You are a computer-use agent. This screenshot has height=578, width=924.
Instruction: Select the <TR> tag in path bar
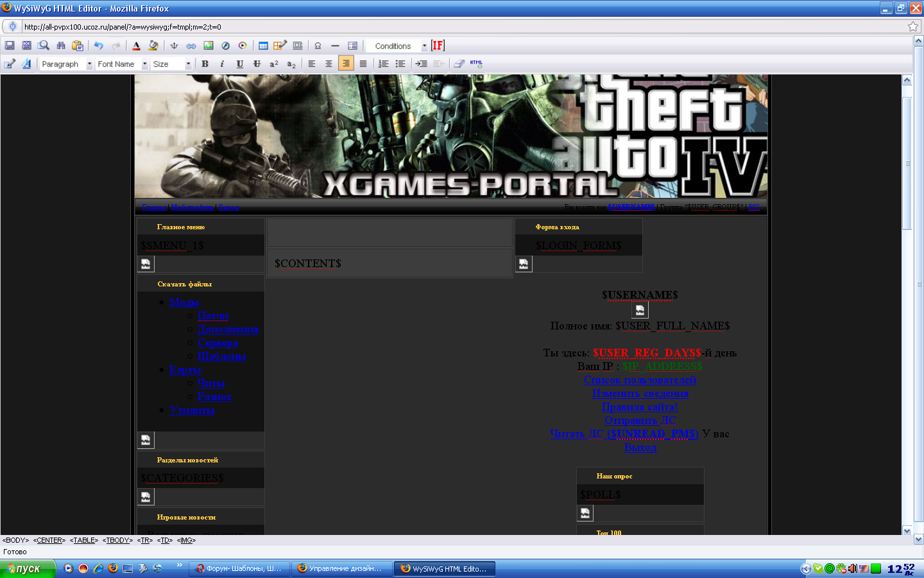145,540
